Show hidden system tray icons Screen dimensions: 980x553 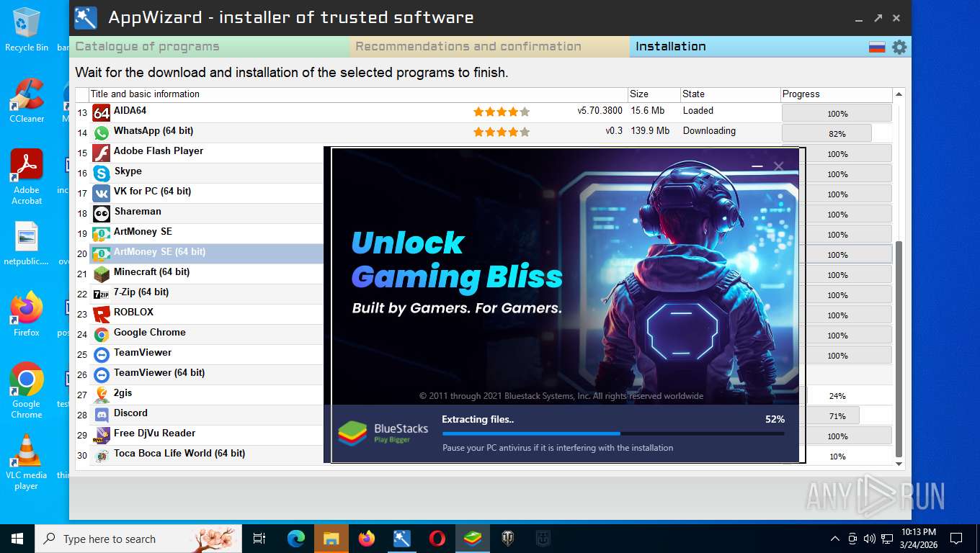(835, 539)
